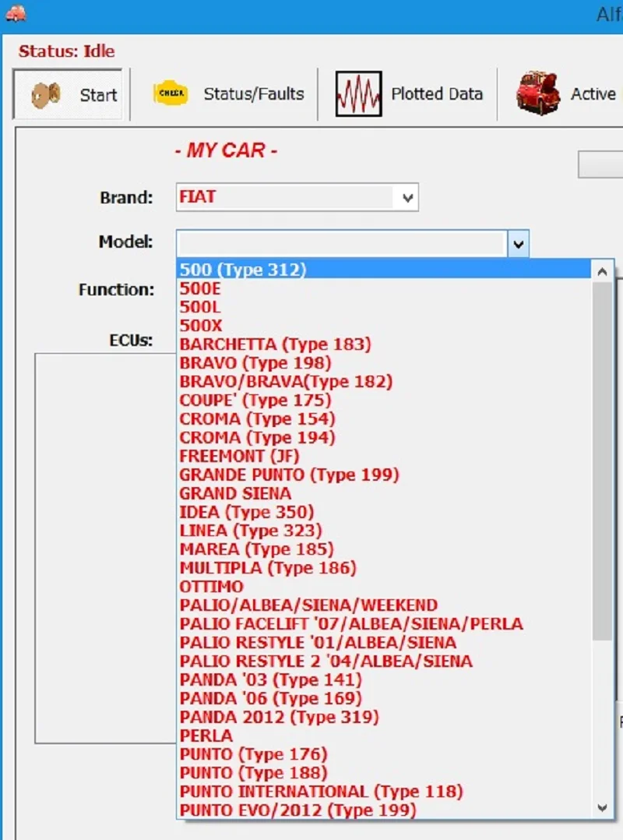Pick PUNTO (Type 176)
The image size is (623, 840).
[x=383, y=754]
